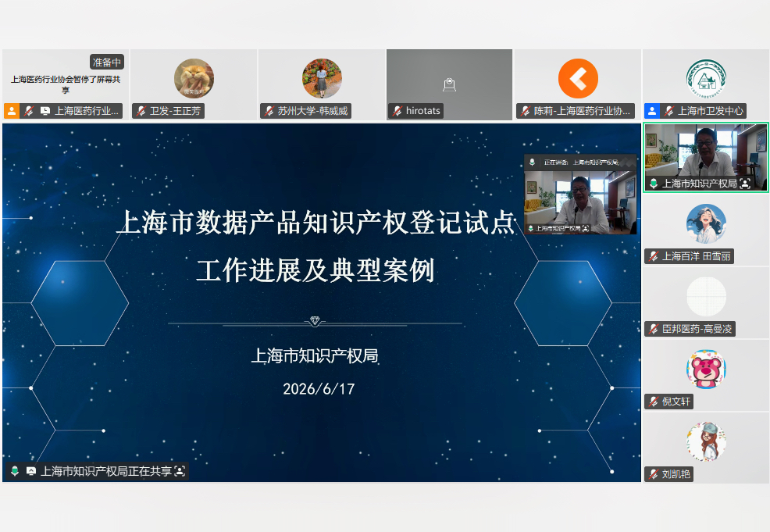The height and width of the screenshot is (532, 770).
Task: Select the 上海市知识产权局 speaker video tile
Action: [706, 158]
